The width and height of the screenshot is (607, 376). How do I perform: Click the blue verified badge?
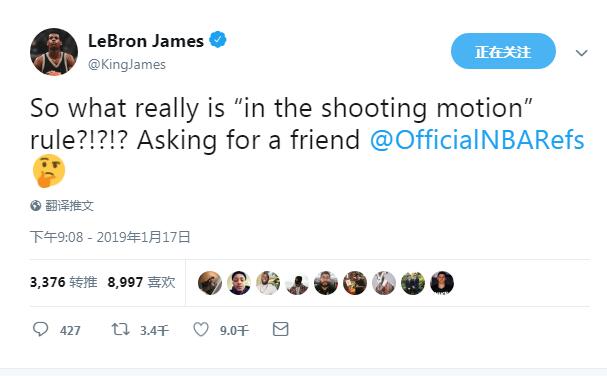pyautogui.click(x=218, y=39)
